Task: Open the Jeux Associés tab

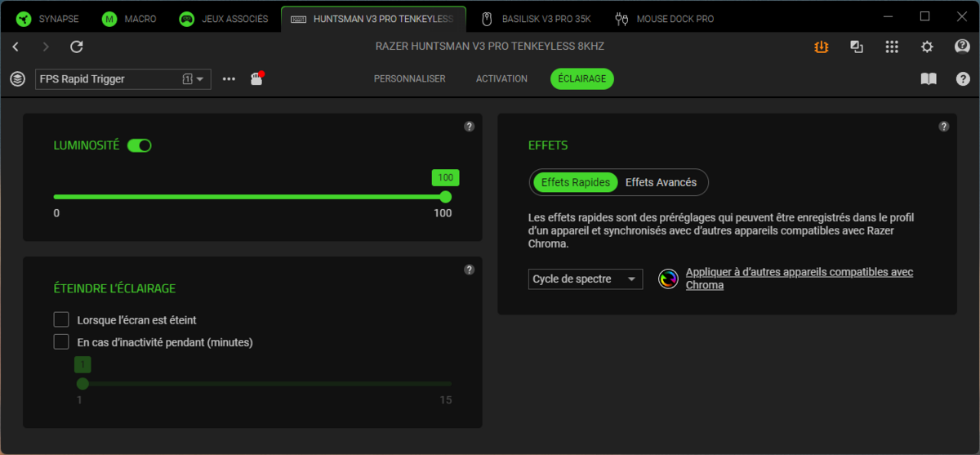Action: pyautogui.click(x=224, y=18)
